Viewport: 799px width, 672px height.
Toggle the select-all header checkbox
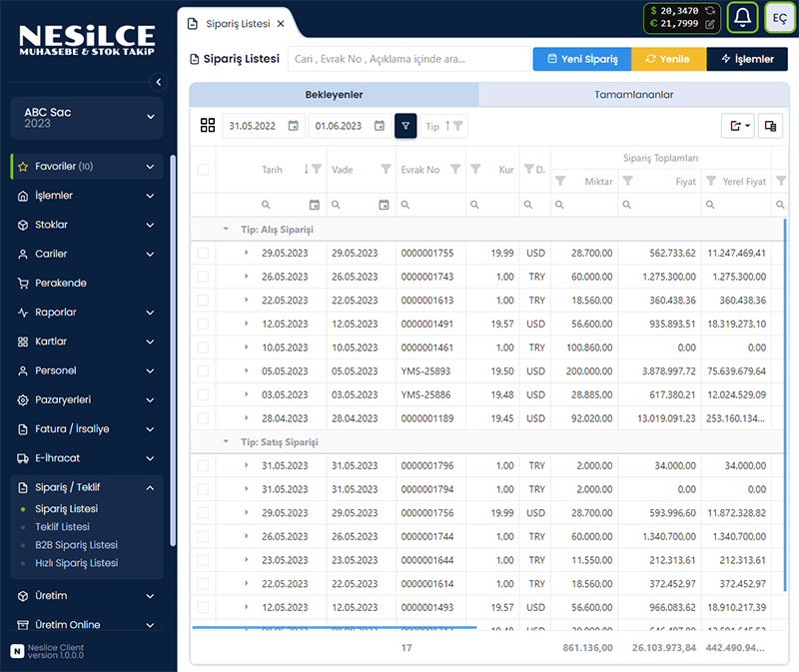click(203, 170)
